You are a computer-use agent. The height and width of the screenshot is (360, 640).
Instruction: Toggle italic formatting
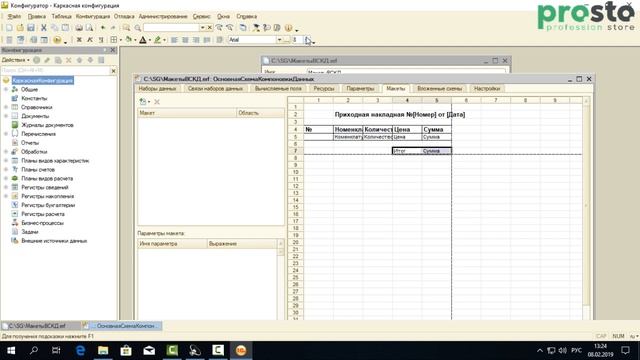pos(90,40)
